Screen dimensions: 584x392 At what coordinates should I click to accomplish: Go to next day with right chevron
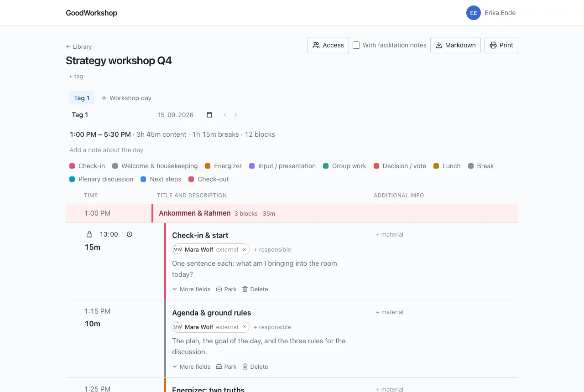click(236, 115)
